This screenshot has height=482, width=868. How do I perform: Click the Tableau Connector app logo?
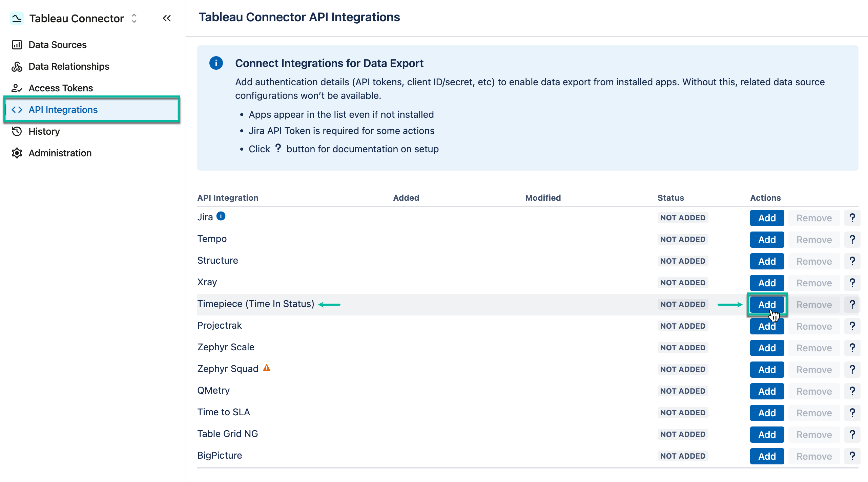click(16, 18)
